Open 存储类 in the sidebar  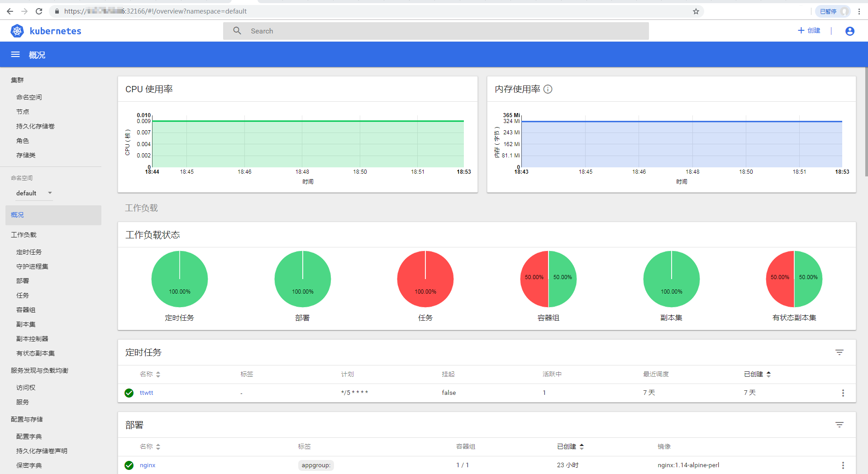pyautogui.click(x=26, y=155)
